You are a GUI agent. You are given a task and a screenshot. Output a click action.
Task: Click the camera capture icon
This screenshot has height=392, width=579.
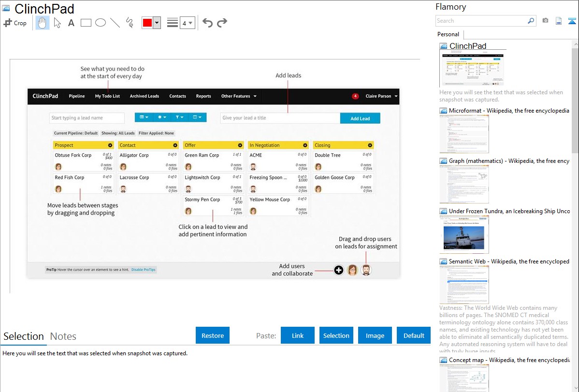click(545, 21)
